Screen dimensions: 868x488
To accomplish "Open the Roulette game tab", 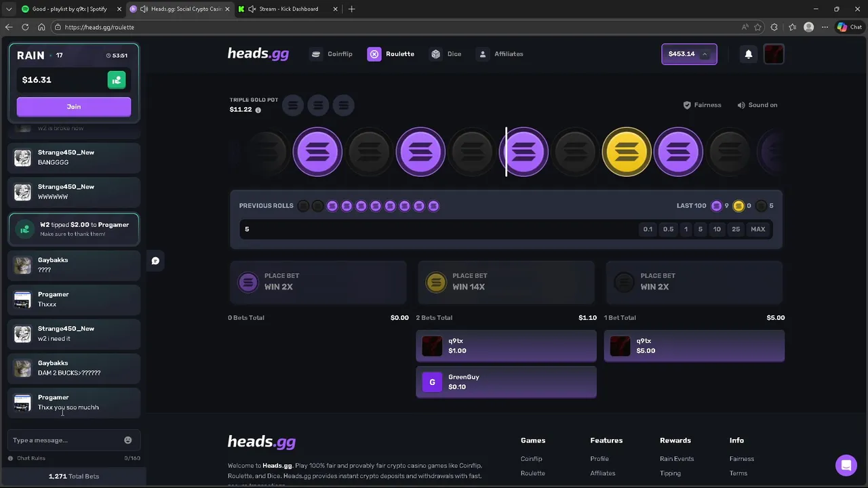I will point(391,54).
